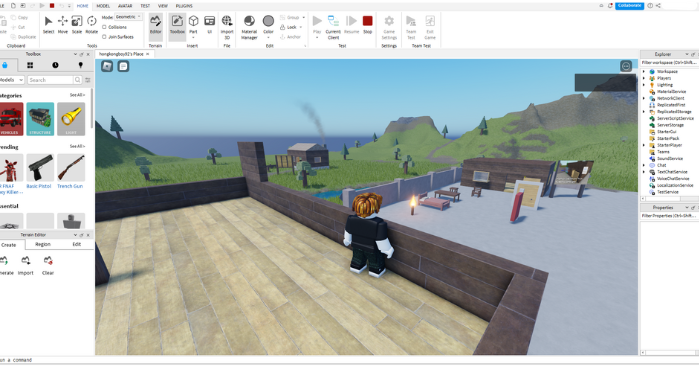This screenshot has width=699, height=375.
Task: Switch to the MODEL ribbon tab
Action: coord(103,6)
